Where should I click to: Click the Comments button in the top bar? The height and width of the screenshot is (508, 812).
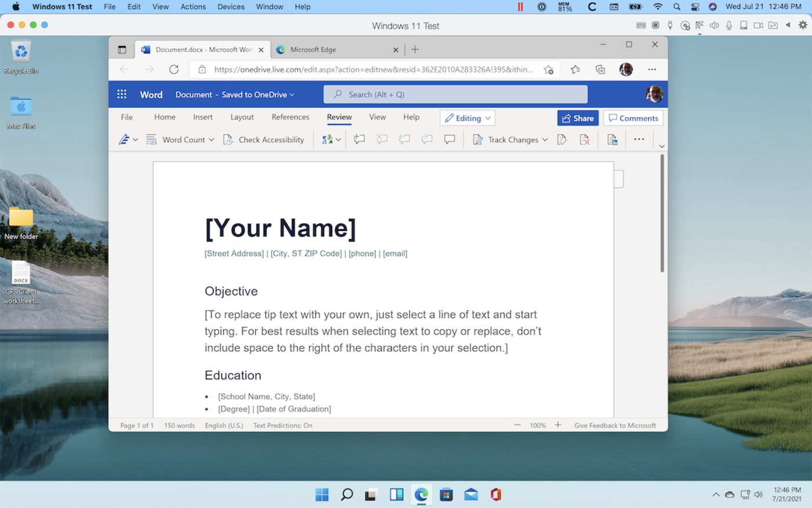click(633, 118)
